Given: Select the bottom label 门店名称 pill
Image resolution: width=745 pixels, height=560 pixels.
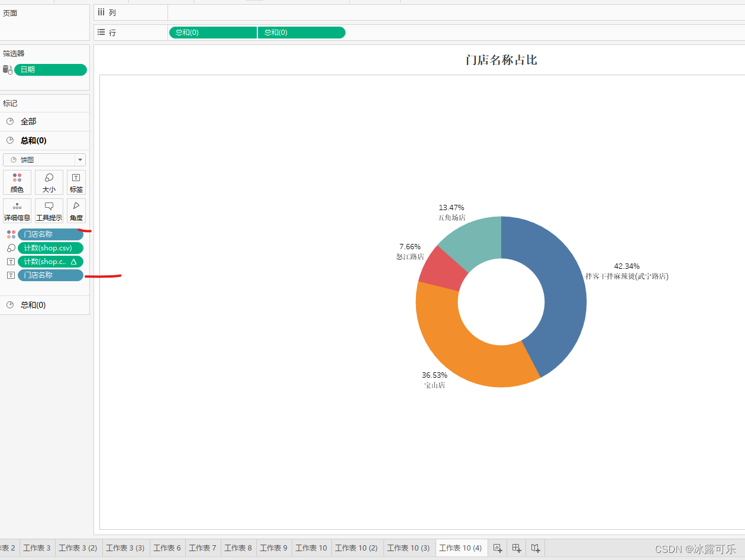Looking at the screenshot, I should [50, 275].
